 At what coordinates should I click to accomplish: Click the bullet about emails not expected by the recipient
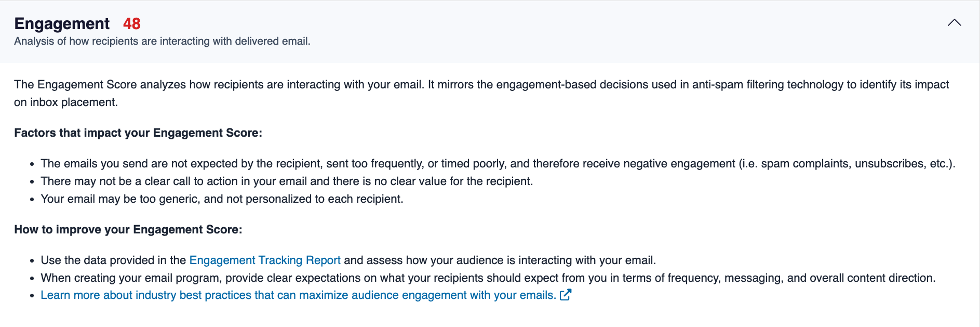point(498,164)
